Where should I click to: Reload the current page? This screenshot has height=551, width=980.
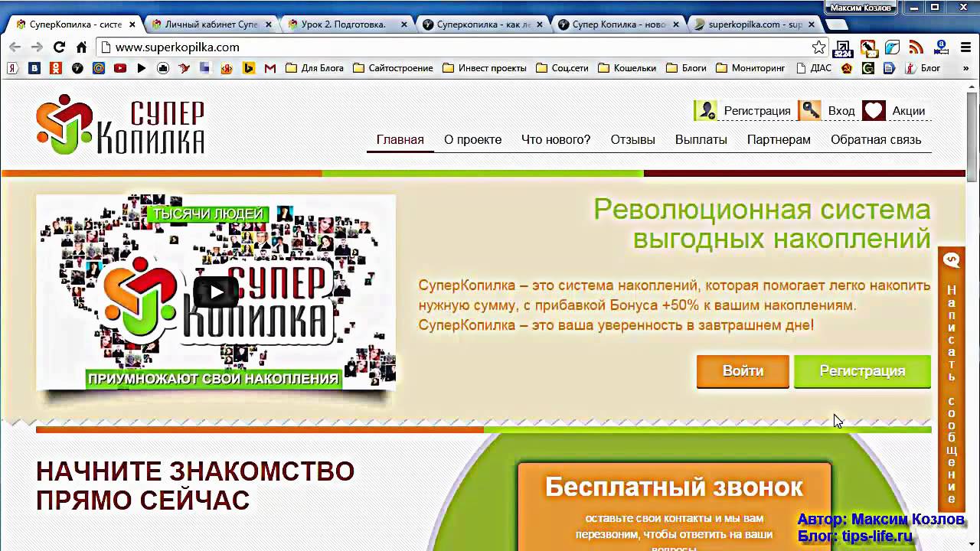[x=59, y=47]
